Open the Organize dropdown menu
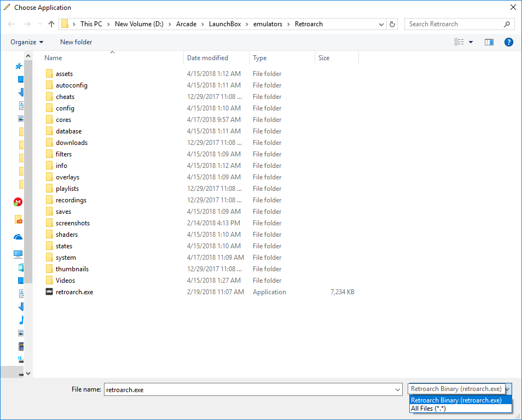Viewport: 522px width, 420px height. click(x=27, y=42)
